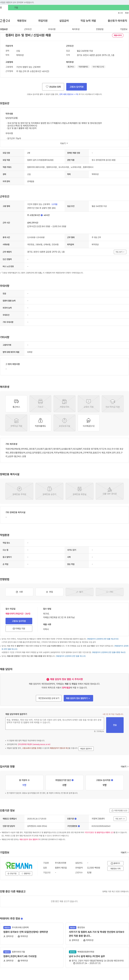Jump to the 근무조건 section tab
The width and height of the screenshot is (129, 980).
coord(28,29)
